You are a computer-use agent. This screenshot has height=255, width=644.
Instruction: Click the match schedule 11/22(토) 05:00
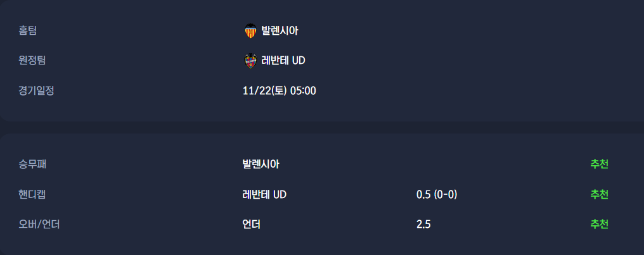pyautogui.click(x=279, y=90)
